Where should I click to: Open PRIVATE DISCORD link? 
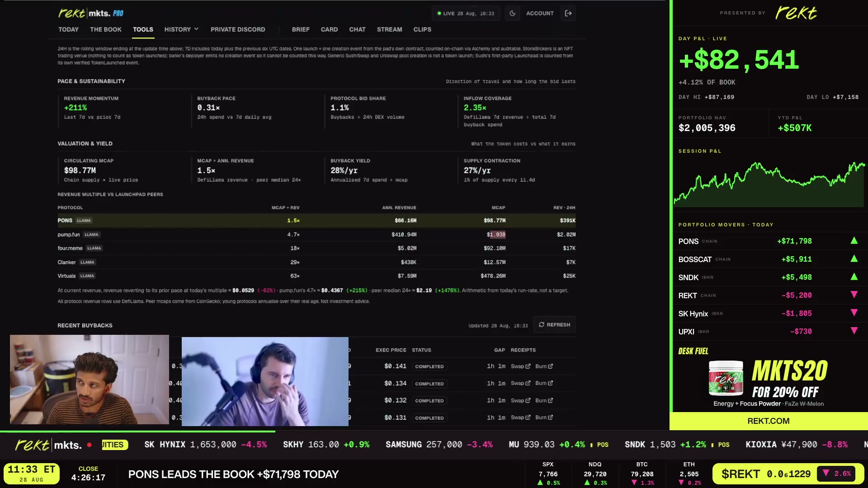point(238,29)
